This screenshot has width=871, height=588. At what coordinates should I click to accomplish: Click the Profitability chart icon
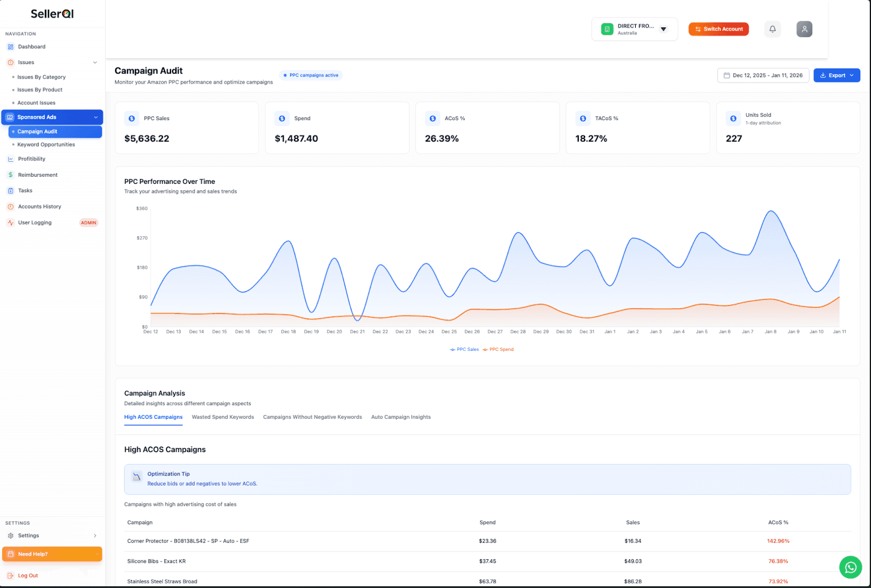[10, 159]
